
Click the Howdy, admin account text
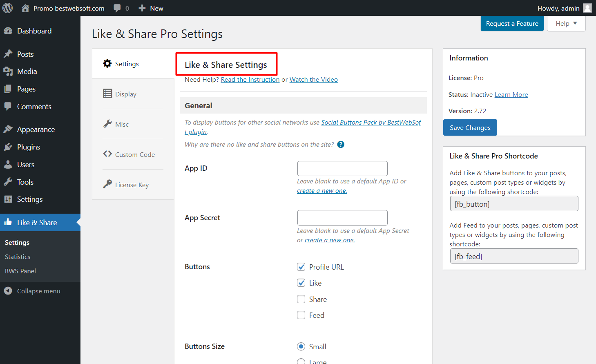tap(558, 8)
